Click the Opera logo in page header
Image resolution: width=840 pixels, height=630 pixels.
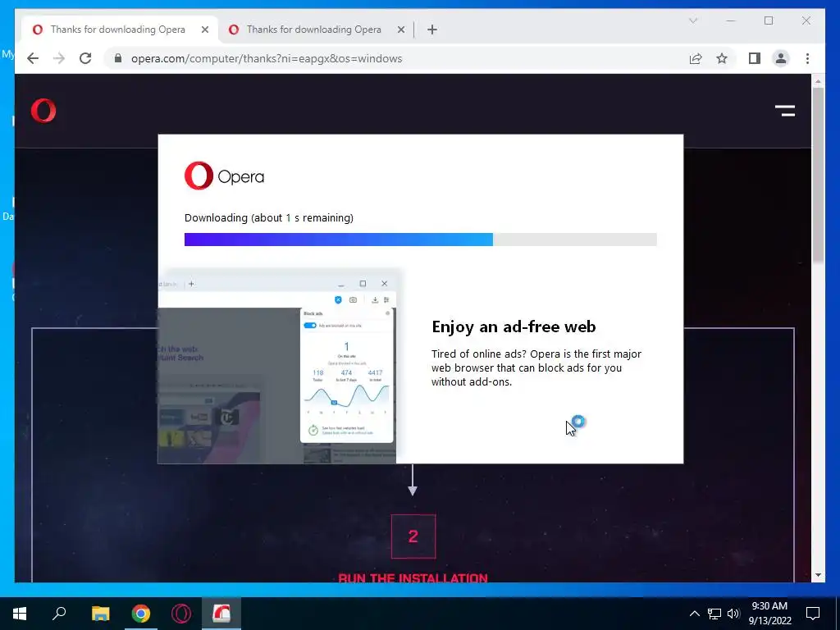point(43,111)
